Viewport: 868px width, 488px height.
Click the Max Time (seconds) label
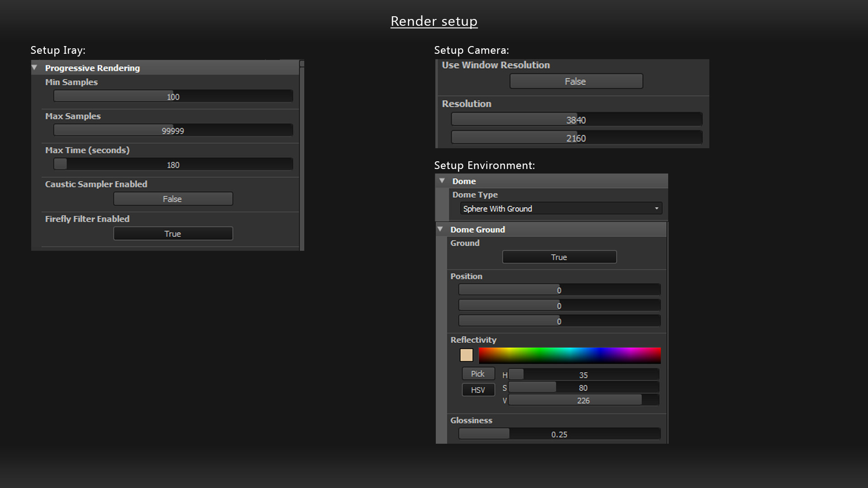click(x=87, y=150)
